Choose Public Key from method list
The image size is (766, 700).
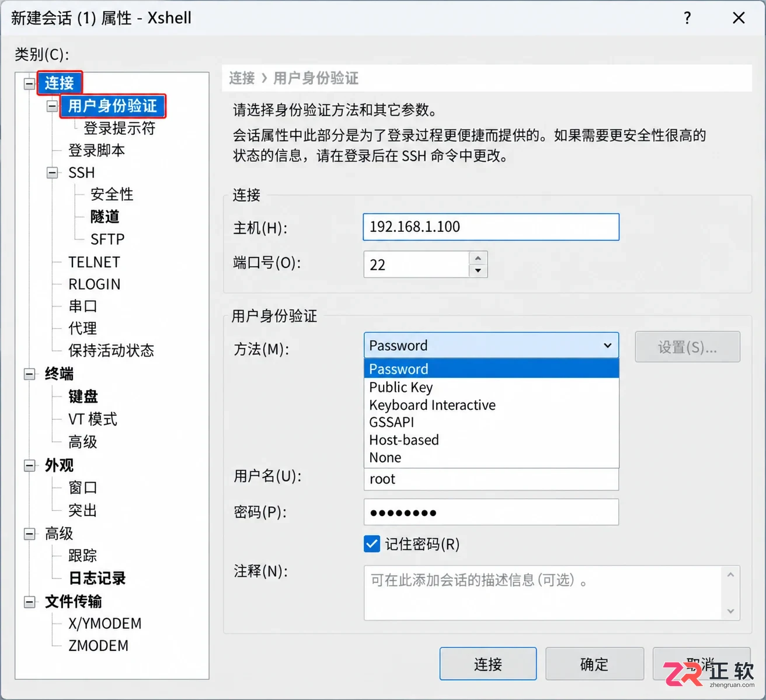pos(491,387)
